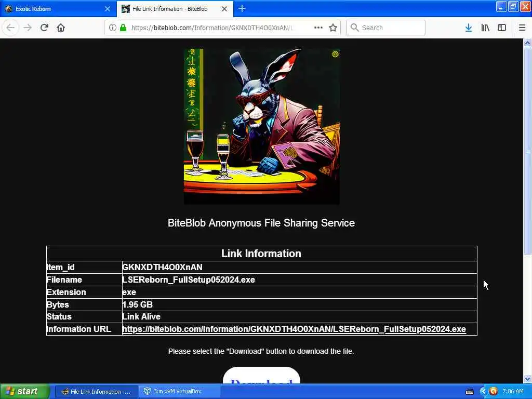532x399 pixels.
Task: Close the Firefox browser window
Action: click(x=525, y=6)
